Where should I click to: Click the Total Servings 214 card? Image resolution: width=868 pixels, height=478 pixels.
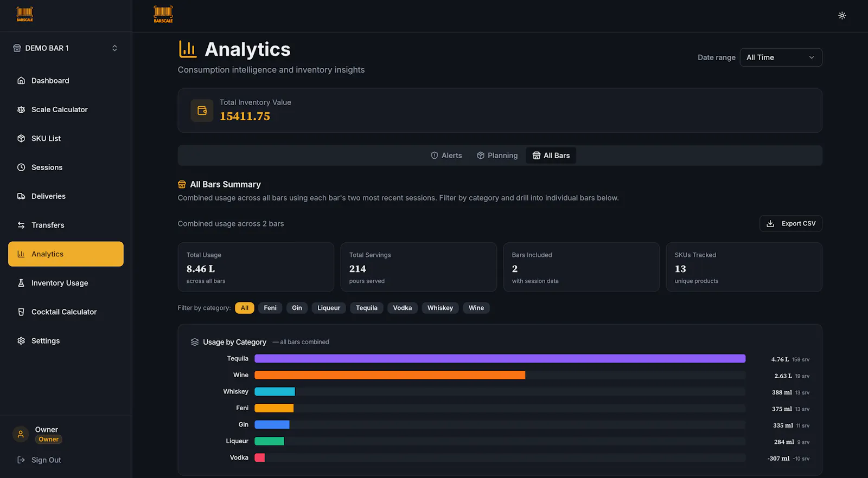[x=418, y=267]
